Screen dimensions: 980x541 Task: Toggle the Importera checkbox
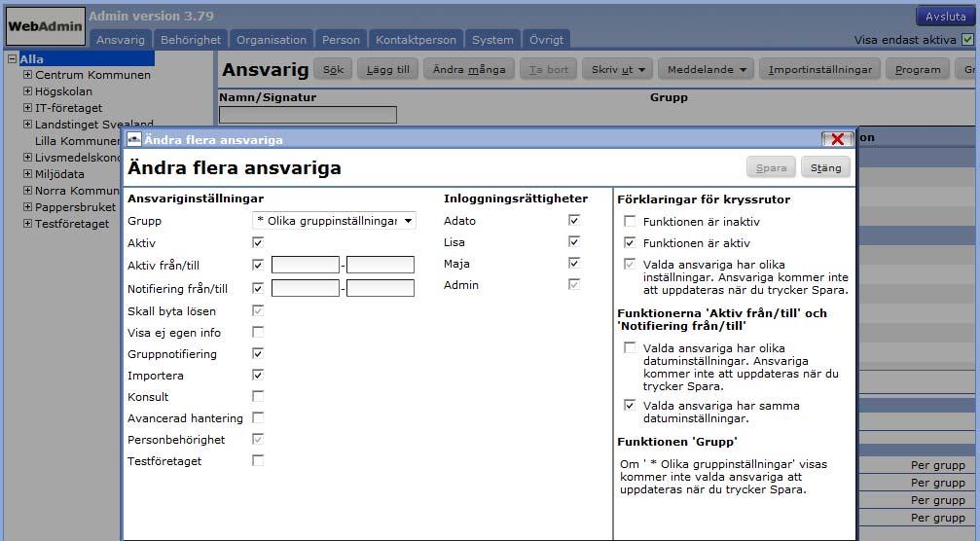(258, 375)
